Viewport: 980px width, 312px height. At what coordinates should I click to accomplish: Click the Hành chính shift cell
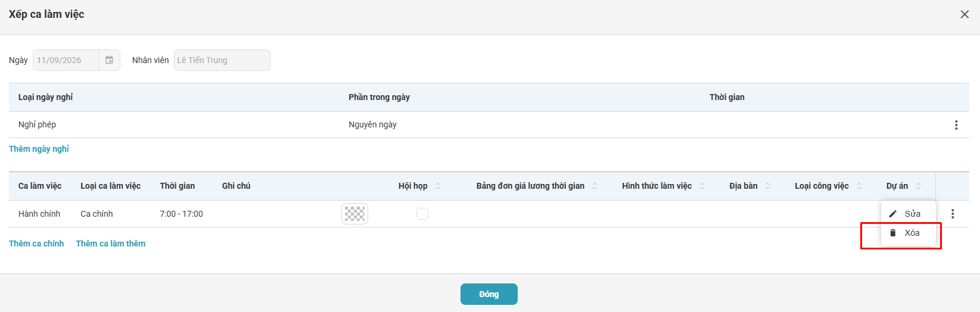coord(39,214)
